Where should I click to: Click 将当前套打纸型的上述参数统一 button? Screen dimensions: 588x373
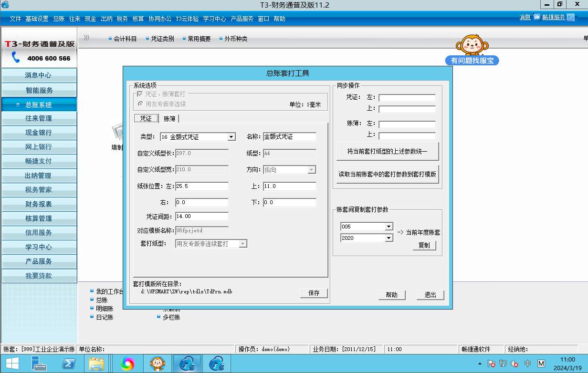[x=388, y=151]
